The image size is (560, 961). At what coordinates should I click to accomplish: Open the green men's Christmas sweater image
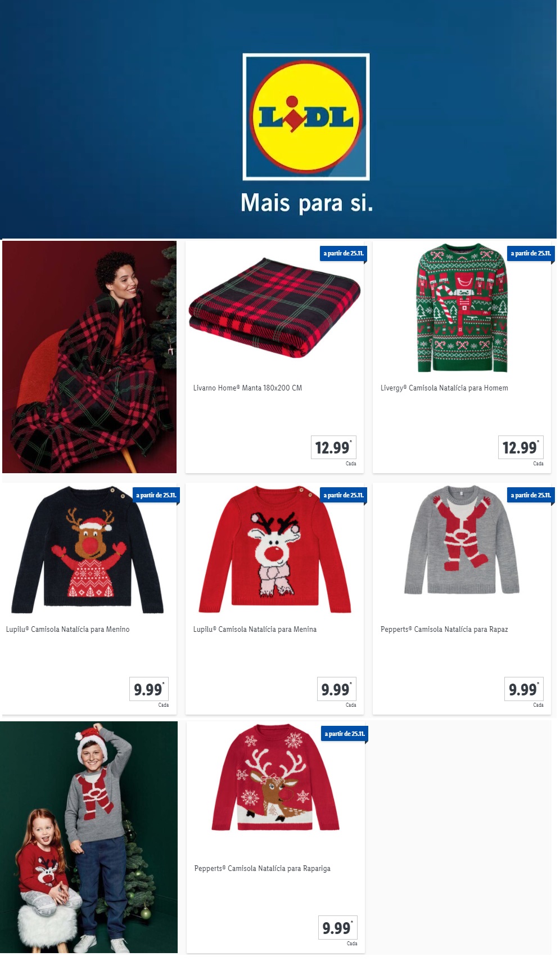pos(462,308)
